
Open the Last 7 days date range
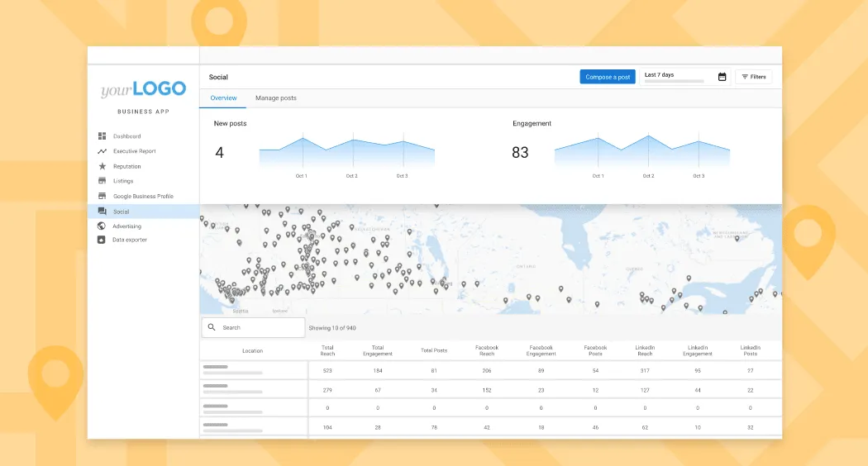click(x=675, y=77)
